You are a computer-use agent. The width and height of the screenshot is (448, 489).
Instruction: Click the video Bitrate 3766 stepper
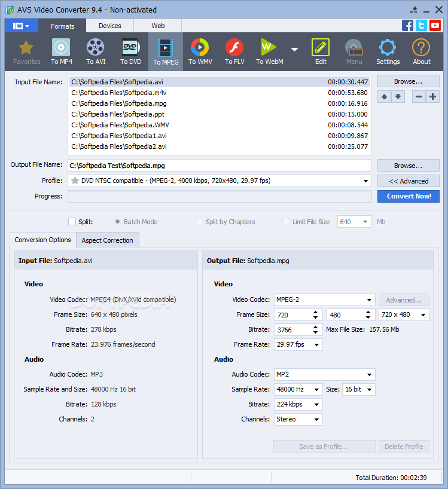click(315, 329)
